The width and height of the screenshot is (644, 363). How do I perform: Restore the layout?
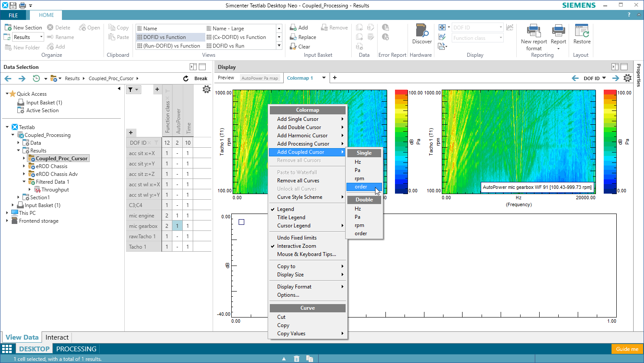pyautogui.click(x=582, y=34)
